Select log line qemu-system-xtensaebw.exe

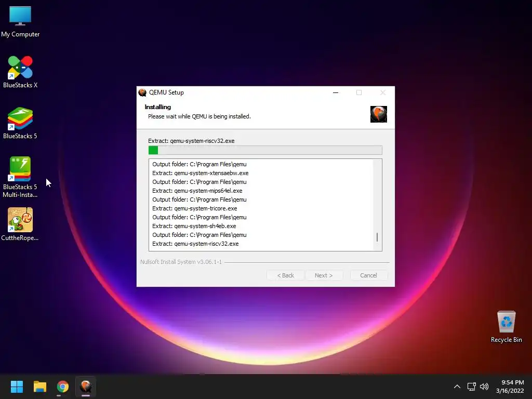point(200,173)
